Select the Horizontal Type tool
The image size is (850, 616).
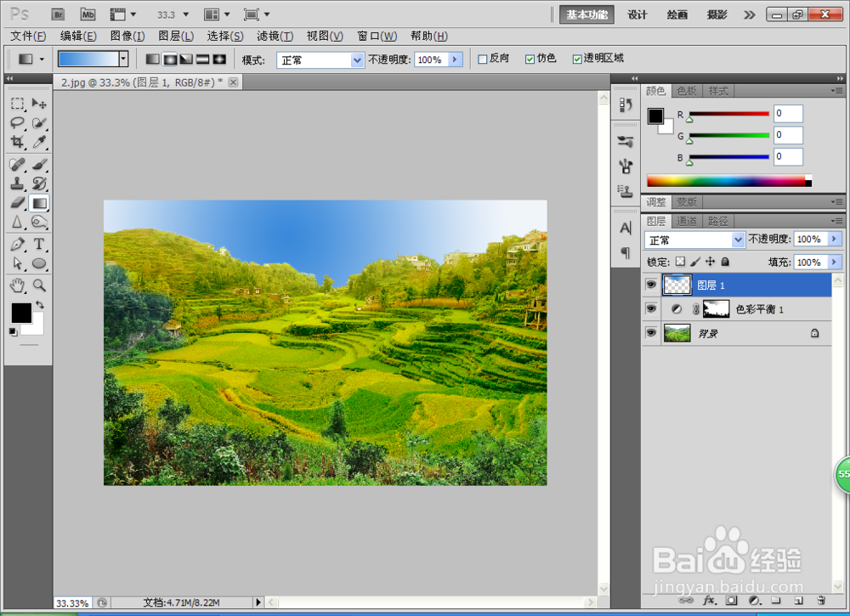coord(39,244)
